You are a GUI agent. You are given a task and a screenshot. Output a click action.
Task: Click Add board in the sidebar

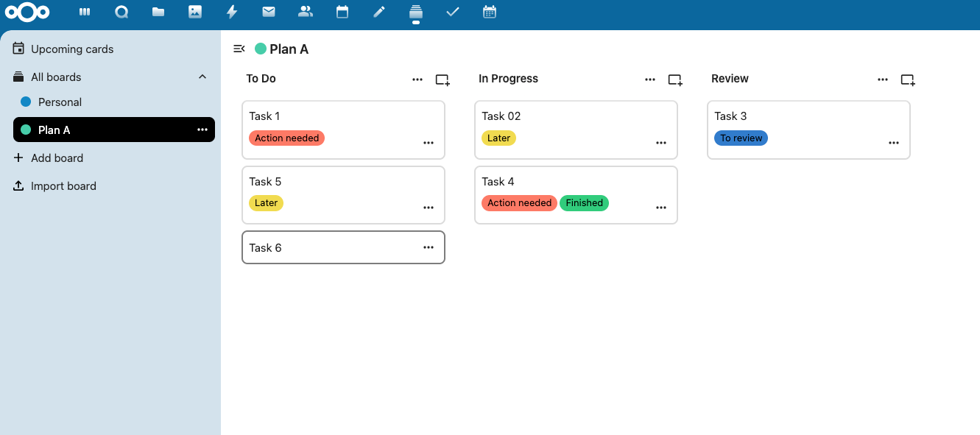pyautogui.click(x=56, y=158)
